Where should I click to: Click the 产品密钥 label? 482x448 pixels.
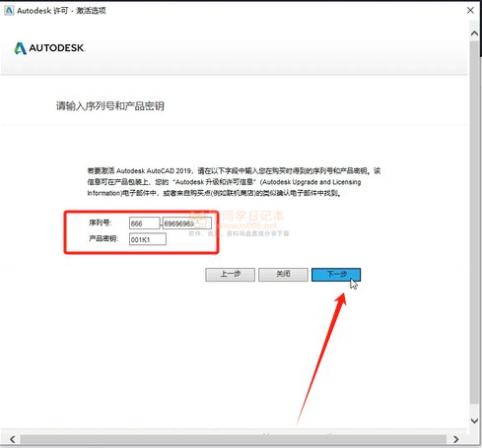coord(103,238)
